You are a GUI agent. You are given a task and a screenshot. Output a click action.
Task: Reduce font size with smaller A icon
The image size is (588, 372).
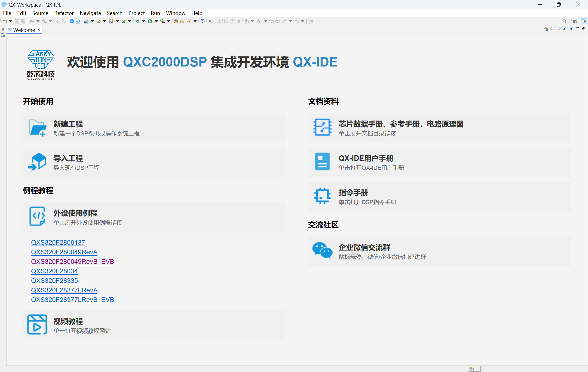tap(565, 29)
